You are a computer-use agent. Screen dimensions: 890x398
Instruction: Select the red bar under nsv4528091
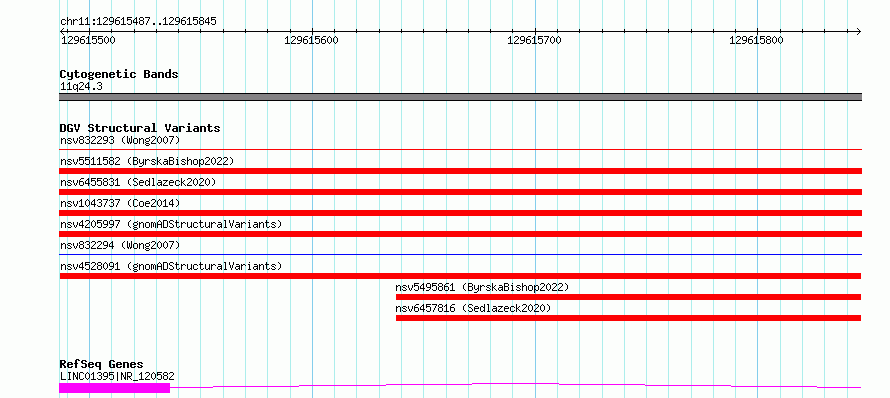pos(460,276)
